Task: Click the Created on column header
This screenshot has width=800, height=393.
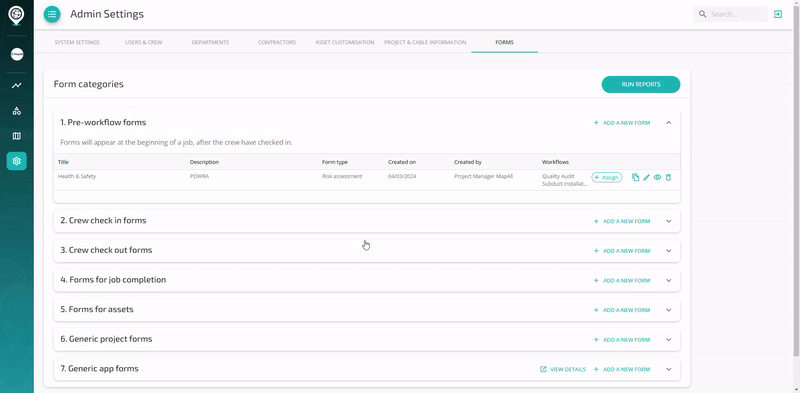Action: [402, 162]
